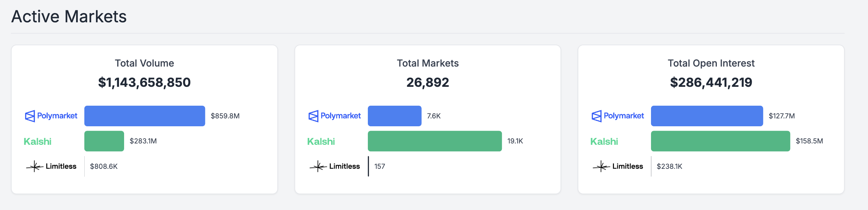Click the 26,892 total markets figure

pos(427,82)
